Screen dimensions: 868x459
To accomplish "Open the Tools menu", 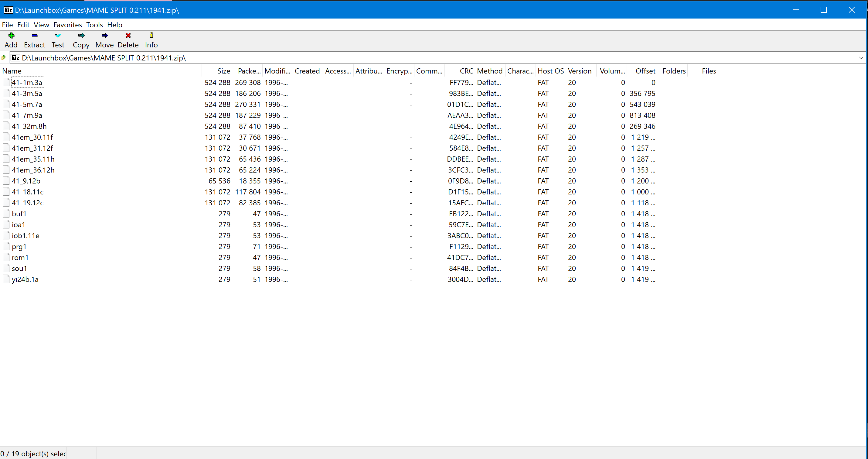I will [94, 25].
